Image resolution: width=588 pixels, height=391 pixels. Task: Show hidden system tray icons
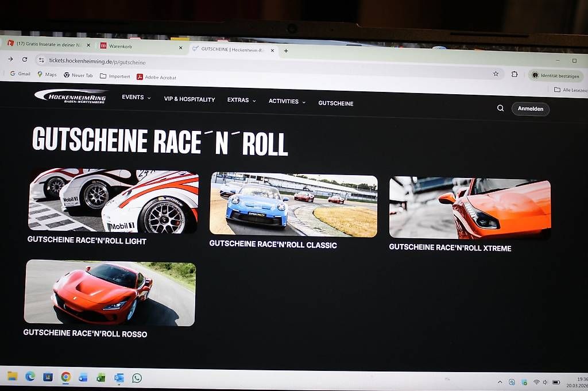(x=500, y=382)
